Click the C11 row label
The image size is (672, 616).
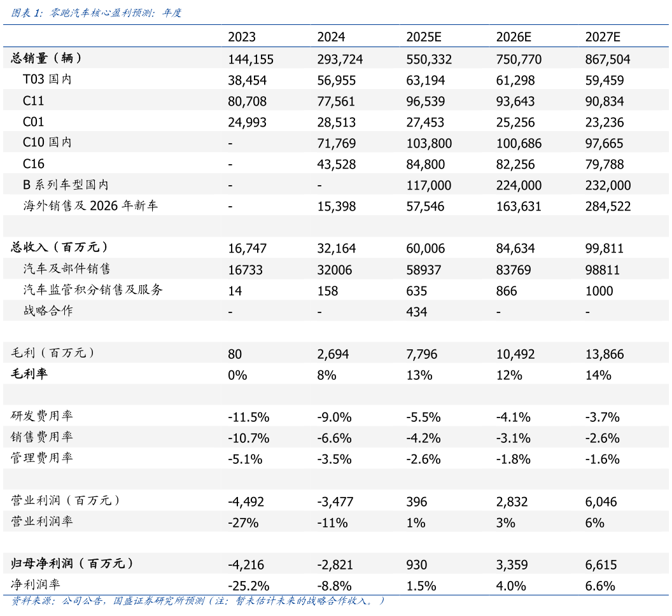click(34, 101)
